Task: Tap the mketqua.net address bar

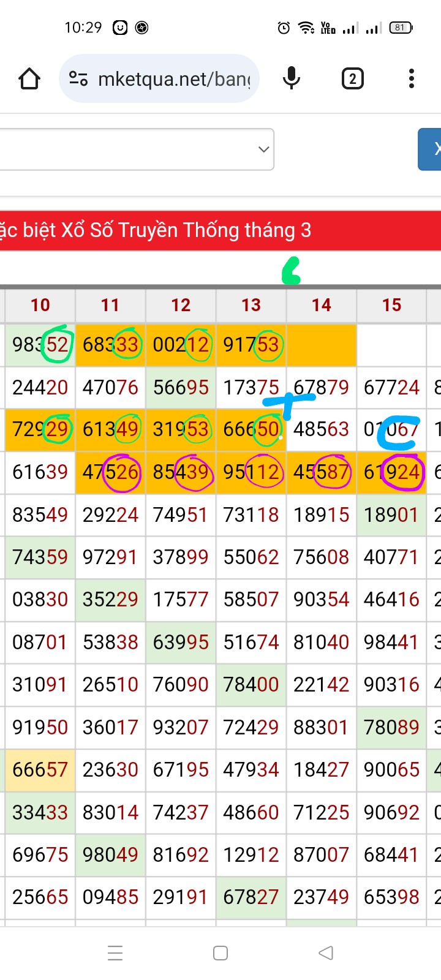Action: 174,79
